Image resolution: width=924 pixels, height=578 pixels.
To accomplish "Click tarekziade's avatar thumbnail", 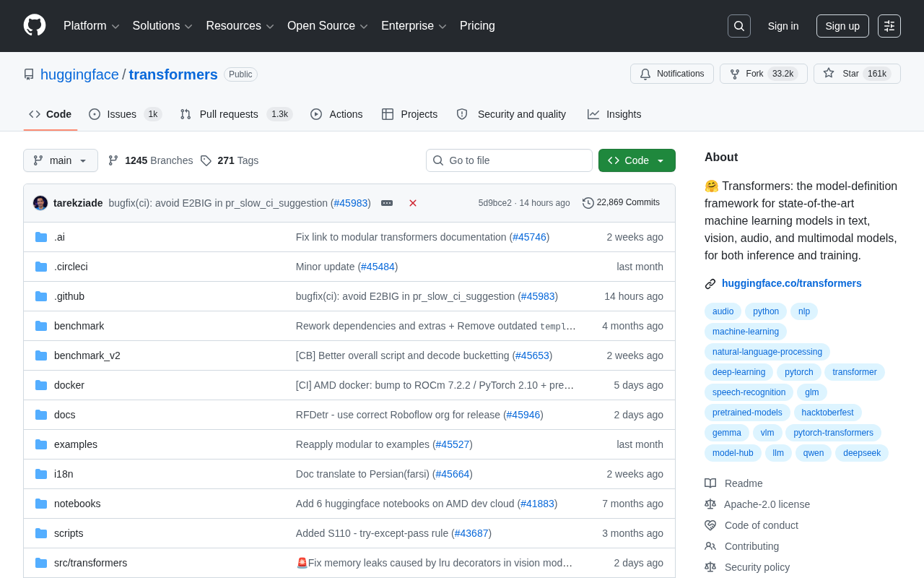I will [40, 203].
